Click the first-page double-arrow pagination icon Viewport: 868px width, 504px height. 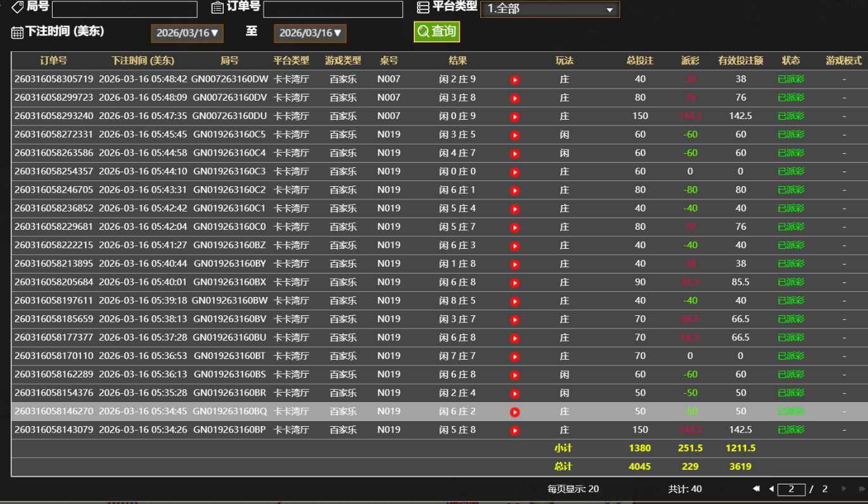click(x=756, y=489)
